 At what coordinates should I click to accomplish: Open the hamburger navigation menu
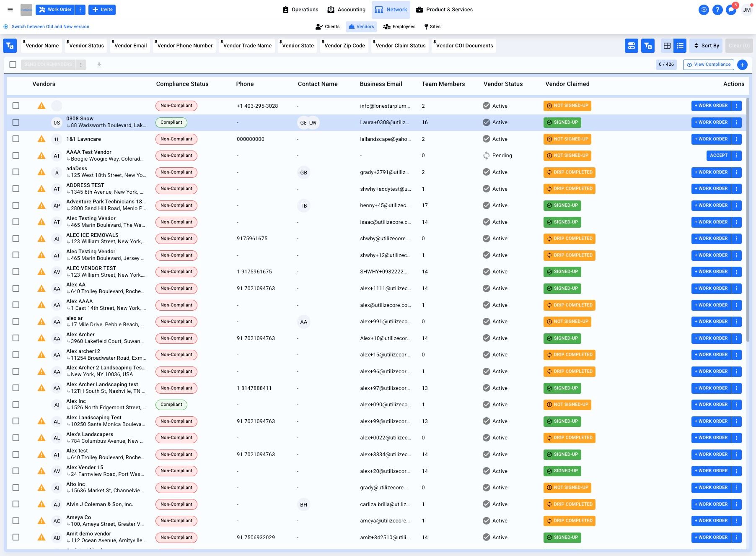(10, 10)
